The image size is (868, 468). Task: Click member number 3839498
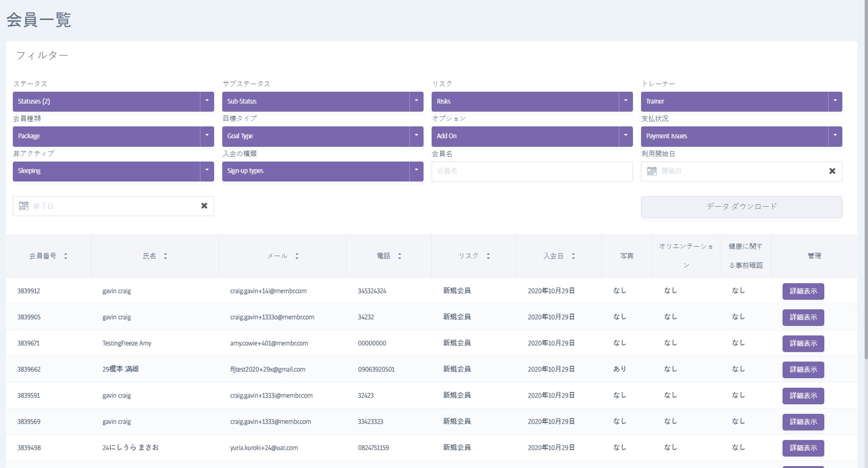point(29,448)
